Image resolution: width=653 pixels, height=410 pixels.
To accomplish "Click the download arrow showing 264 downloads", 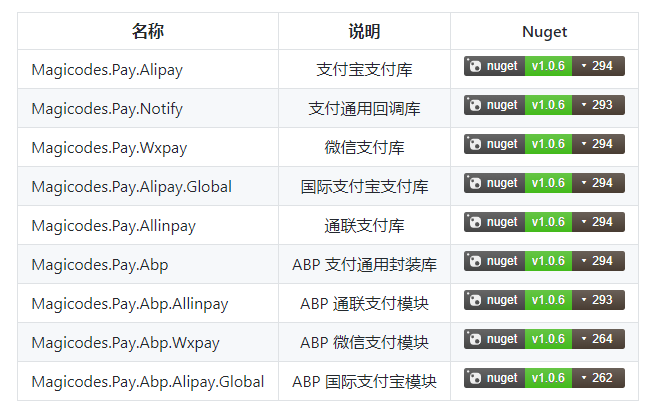I will (584, 339).
